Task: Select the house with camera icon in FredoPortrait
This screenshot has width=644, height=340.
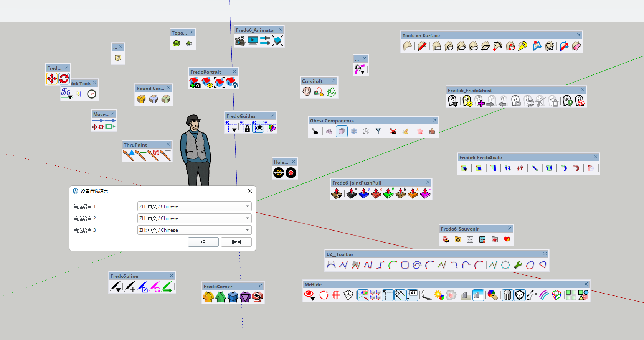Action: click(195, 83)
